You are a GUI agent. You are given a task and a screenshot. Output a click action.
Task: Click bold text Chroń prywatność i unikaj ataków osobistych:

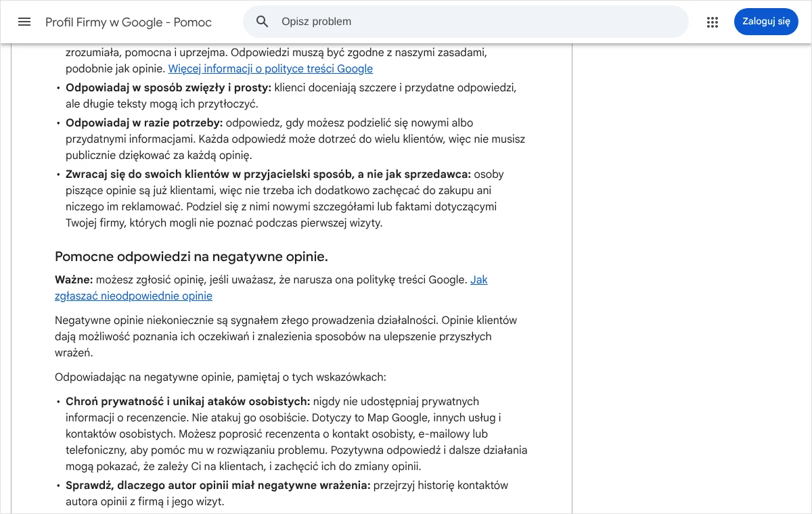tap(188, 402)
